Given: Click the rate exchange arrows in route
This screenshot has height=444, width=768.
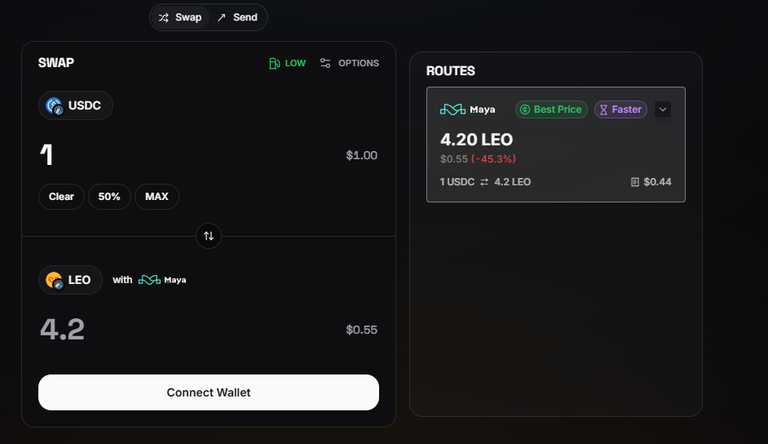Looking at the screenshot, I should pyautogui.click(x=484, y=182).
